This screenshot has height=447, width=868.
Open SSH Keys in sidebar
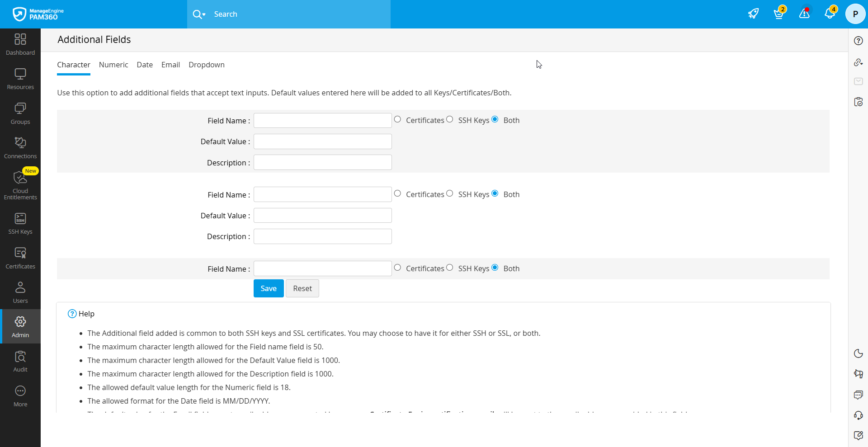tap(20, 224)
